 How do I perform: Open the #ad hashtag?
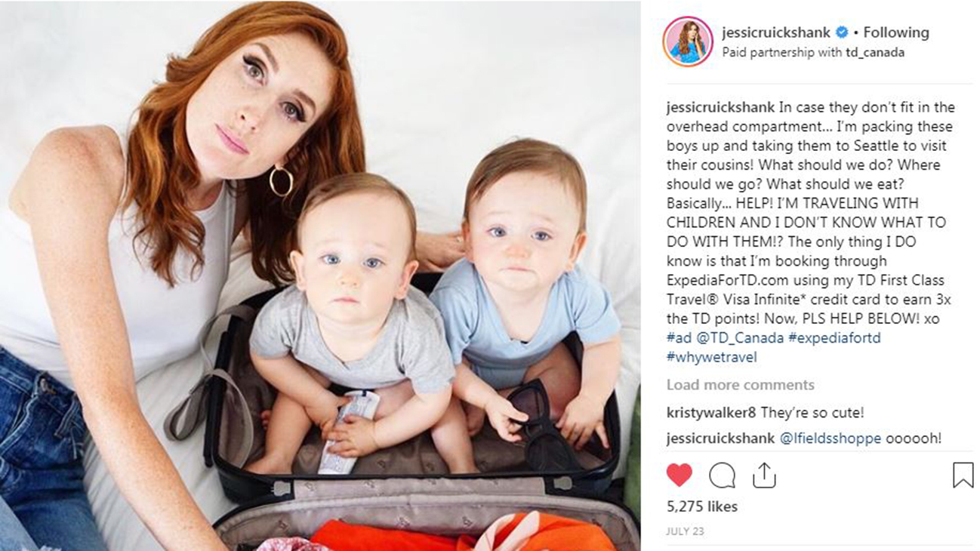pyautogui.click(x=678, y=338)
